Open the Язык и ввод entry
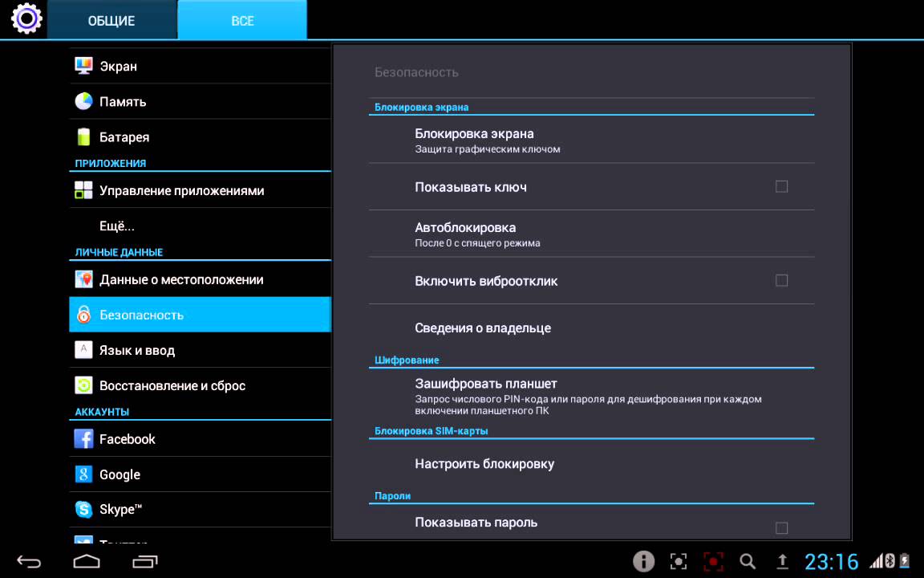The width and height of the screenshot is (924, 578). click(201, 350)
